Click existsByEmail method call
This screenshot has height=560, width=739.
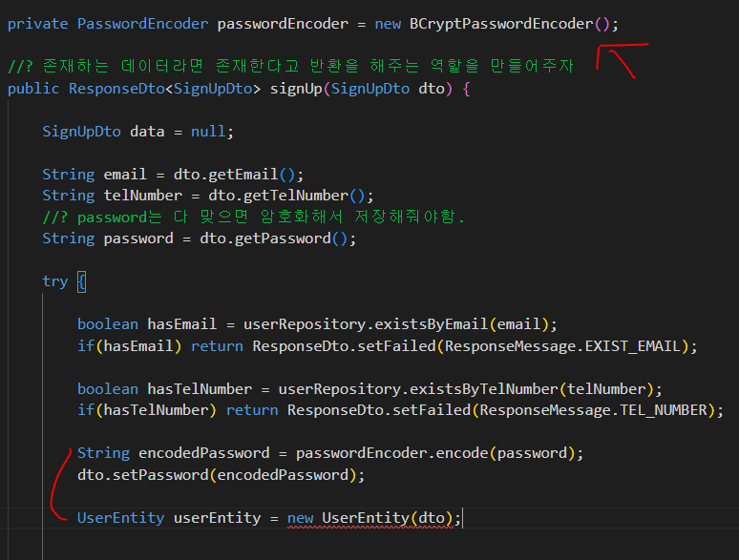pos(431,324)
